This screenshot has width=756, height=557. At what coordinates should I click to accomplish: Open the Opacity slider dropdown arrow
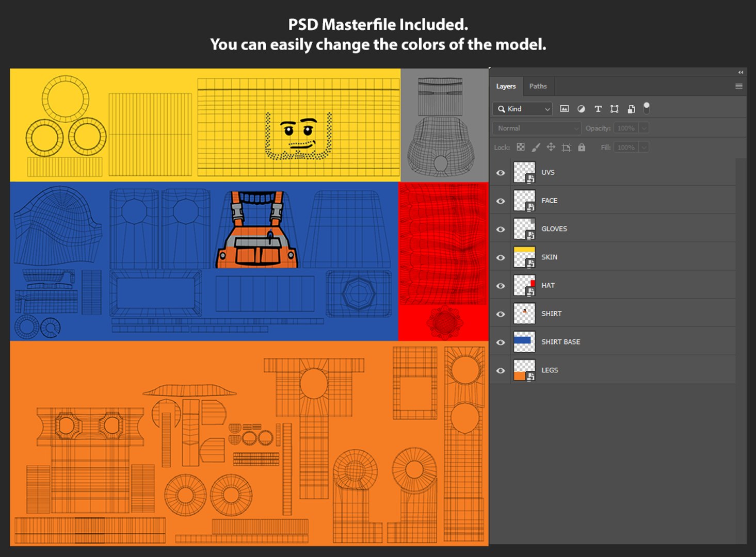[x=644, y=128]
